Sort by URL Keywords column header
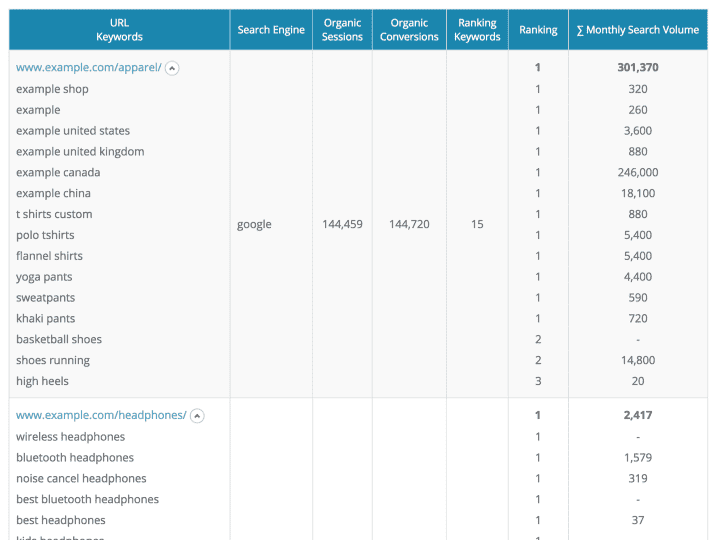This screenshot has height=540, width=720. (119, 30)
